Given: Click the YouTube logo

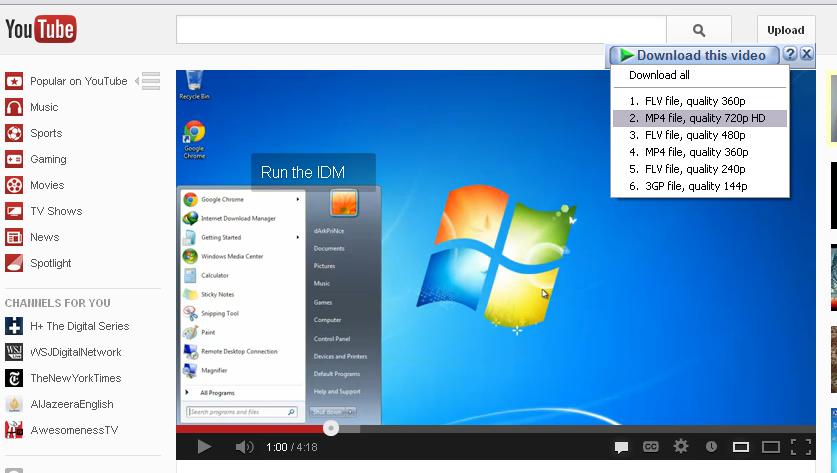Looking at the screenshot, I should point(41,29).
